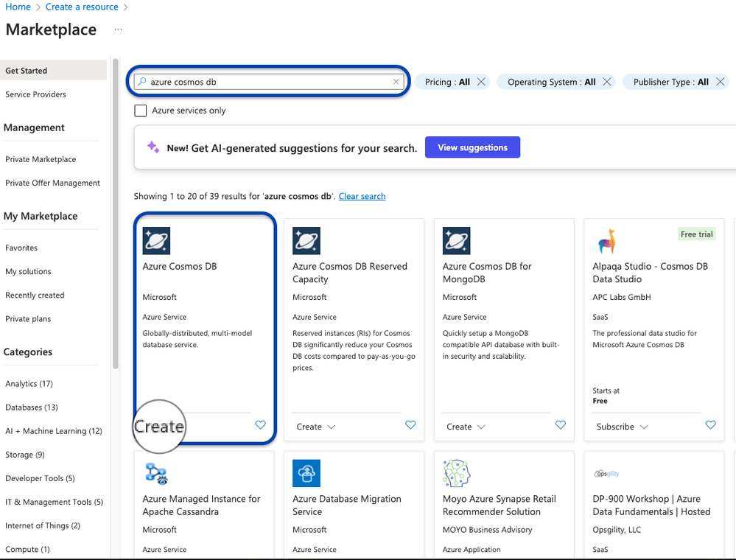736x560 pixels.
Task: Click the search magnifier icon
Action: (142, 82)
